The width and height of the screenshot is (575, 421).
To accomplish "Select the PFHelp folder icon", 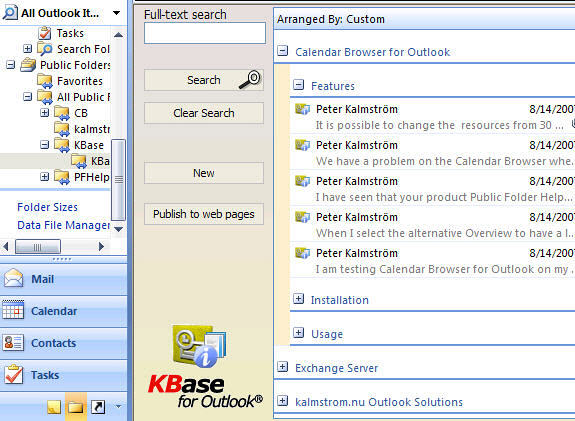I will coord(62,177).
